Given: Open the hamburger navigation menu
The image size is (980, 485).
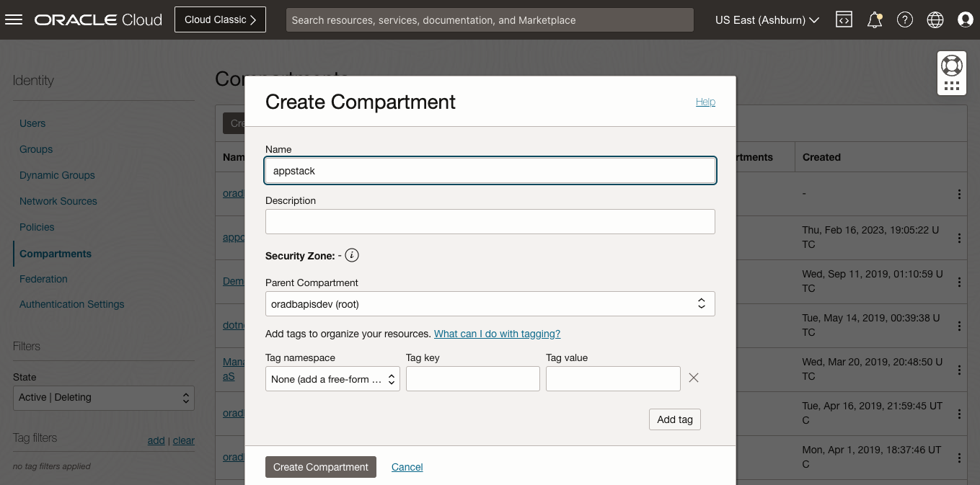Looking at the screenshot, I should [x=14, y=19].
